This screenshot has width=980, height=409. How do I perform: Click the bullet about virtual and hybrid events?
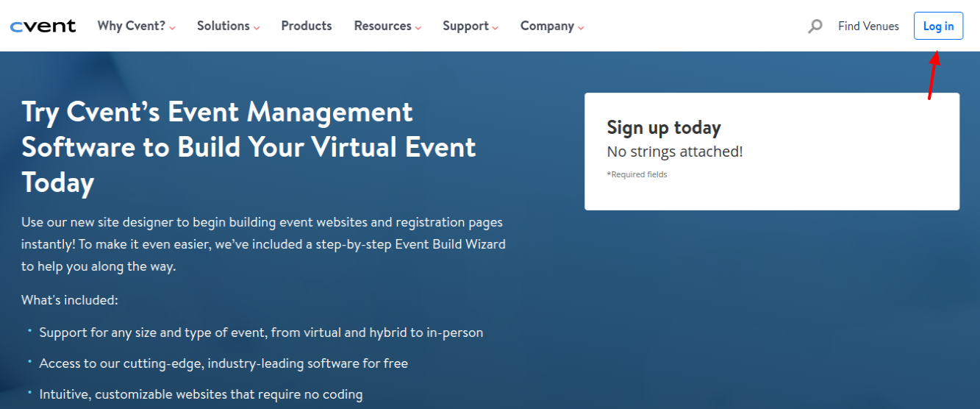[261, 332]
